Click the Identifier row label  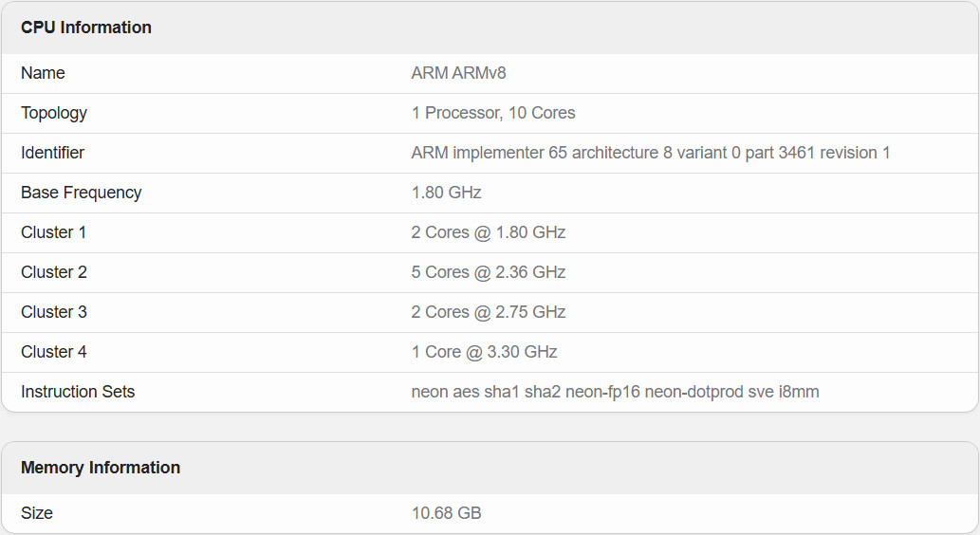pyautogui.click(x=52, y=153)
